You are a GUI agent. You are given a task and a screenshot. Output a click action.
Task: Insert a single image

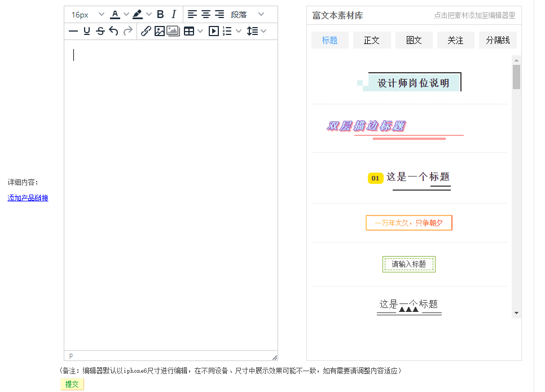(160, 31)
